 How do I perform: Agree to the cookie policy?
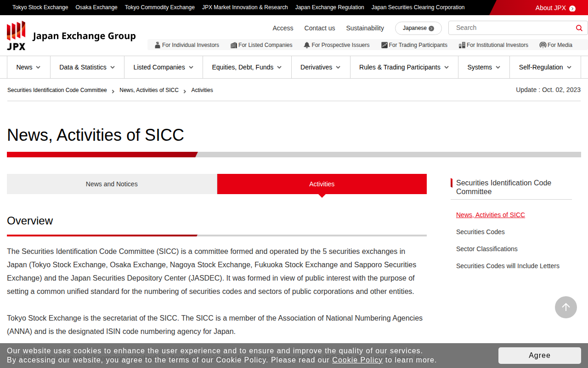coord(539,355)
